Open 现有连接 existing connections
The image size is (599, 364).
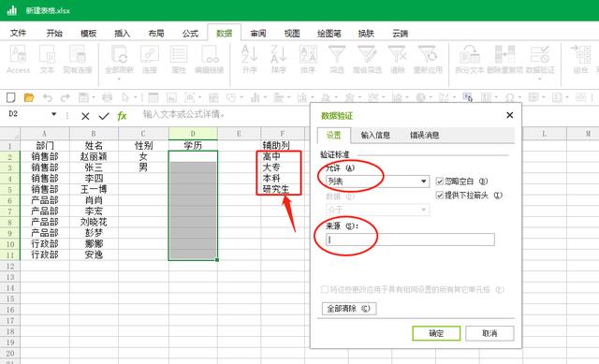click(x=77, y=59)
